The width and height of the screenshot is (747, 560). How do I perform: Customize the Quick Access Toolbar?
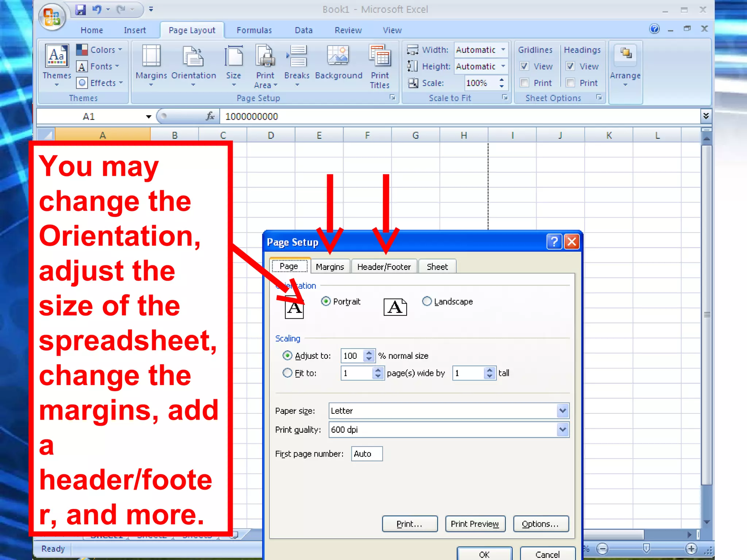151,10
